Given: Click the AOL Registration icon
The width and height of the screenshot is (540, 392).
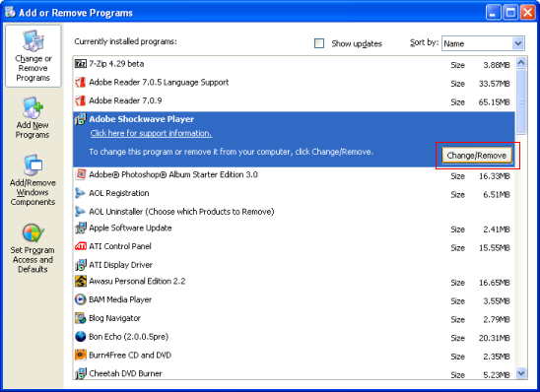Looking at the screenshot, I should click(80, 193).
